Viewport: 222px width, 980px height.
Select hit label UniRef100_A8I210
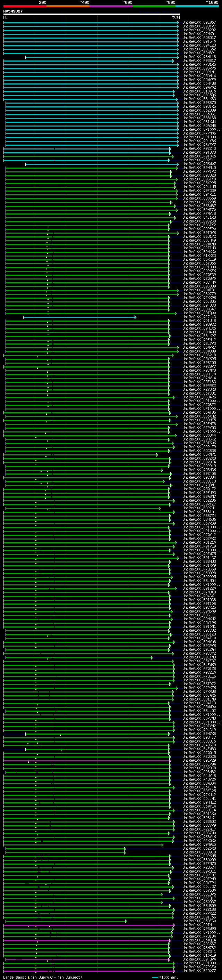(x=199, y=543)
